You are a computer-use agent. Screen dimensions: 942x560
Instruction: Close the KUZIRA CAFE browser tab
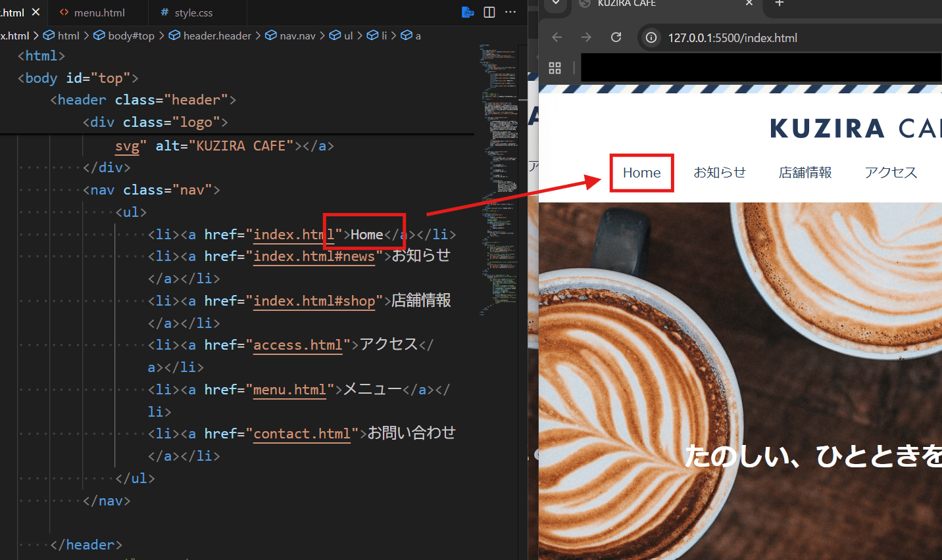[x=749, y=4]
